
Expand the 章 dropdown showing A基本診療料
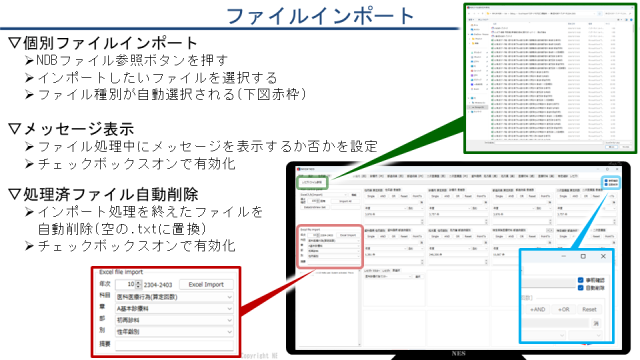(174, 309)
